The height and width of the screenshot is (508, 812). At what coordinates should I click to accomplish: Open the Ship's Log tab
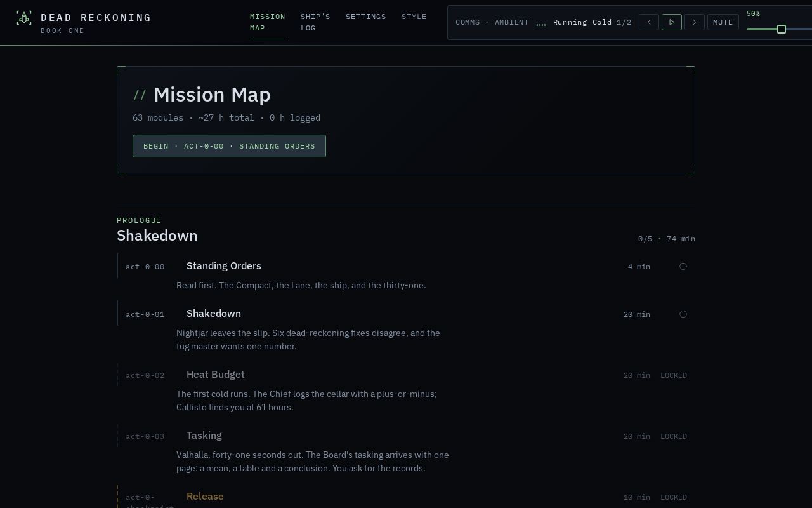pos(315,22)
